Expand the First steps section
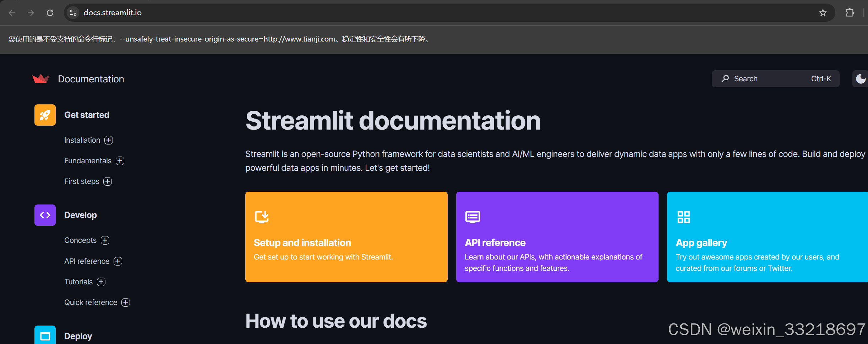The height and width of the screenshot is (344, 868). pyautogui.click(x=108, y=181)
